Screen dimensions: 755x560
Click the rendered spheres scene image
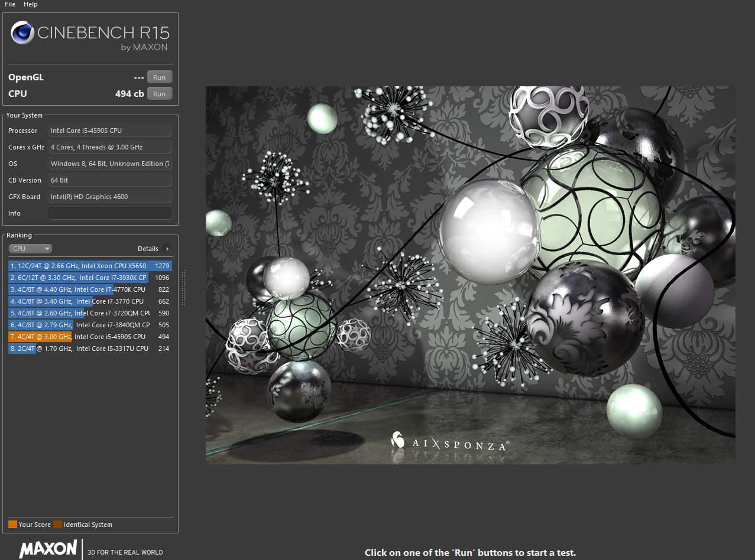470,275
